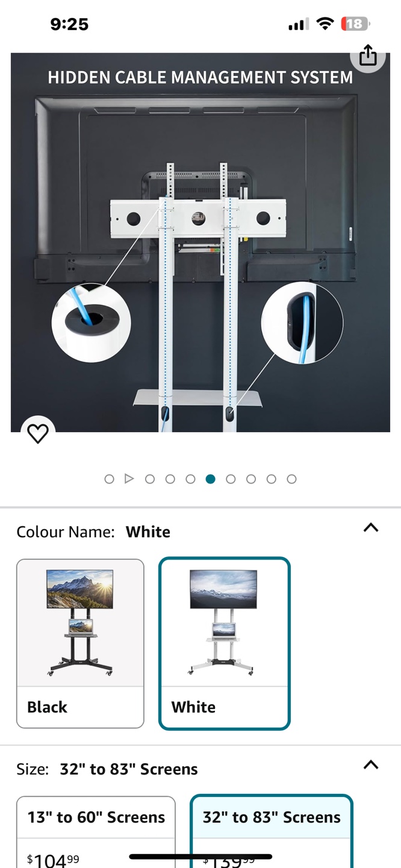Image resolution: width=401 pixels, height=868 pixels.
Task: Select the 32" to 83" Screens size
Action: 272,832
